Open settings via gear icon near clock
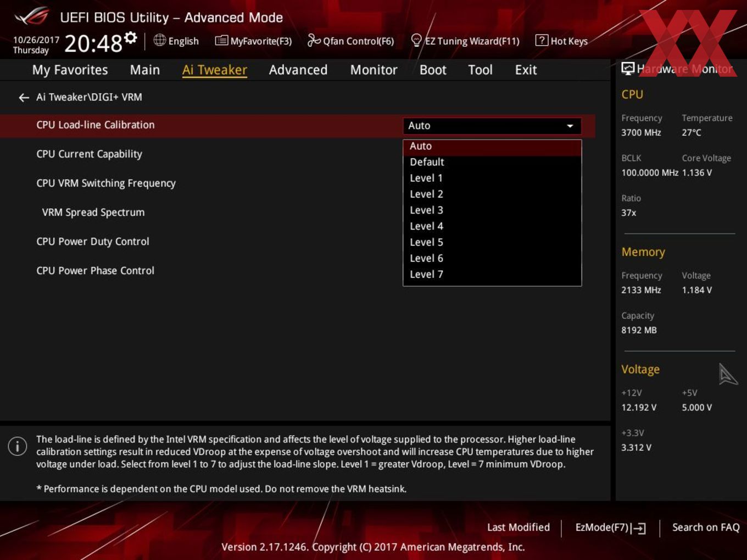This screenshot has height=560, width=747. click(x=131, y=38)
